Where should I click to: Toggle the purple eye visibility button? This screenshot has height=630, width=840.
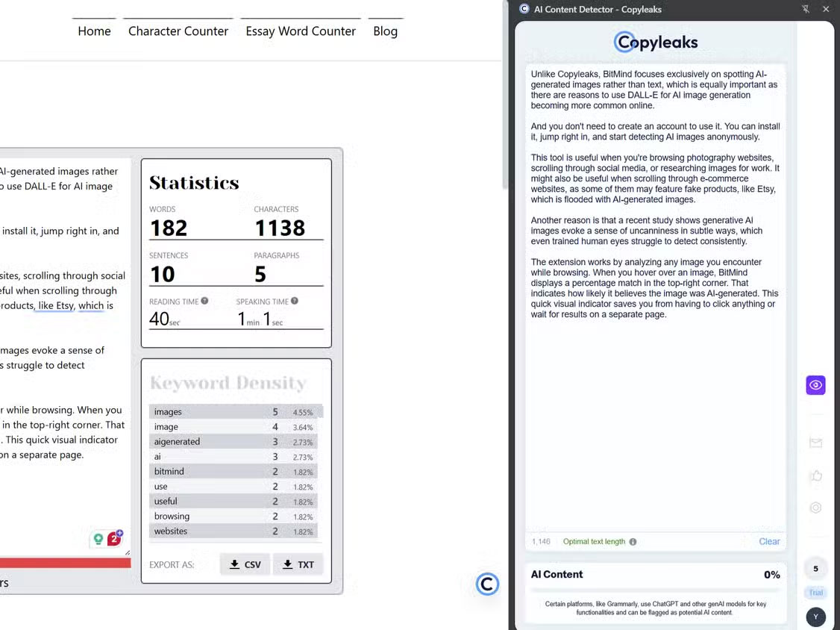tap(815, 385)
